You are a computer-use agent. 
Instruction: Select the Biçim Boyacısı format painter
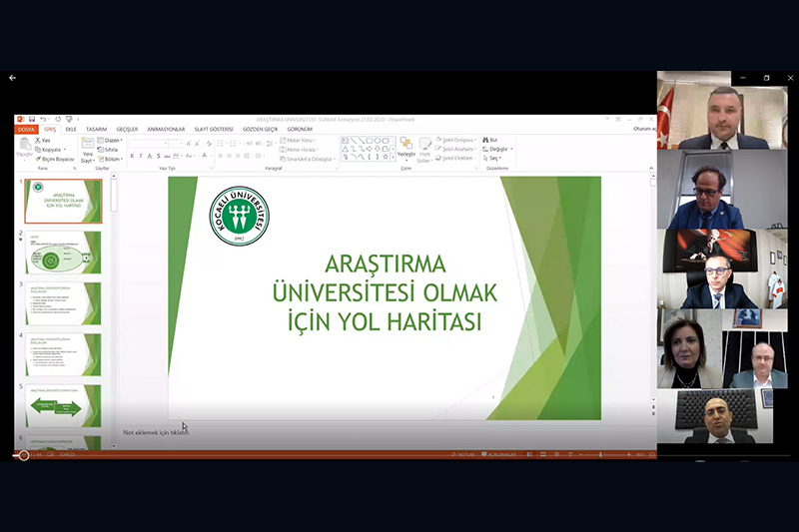56,159
